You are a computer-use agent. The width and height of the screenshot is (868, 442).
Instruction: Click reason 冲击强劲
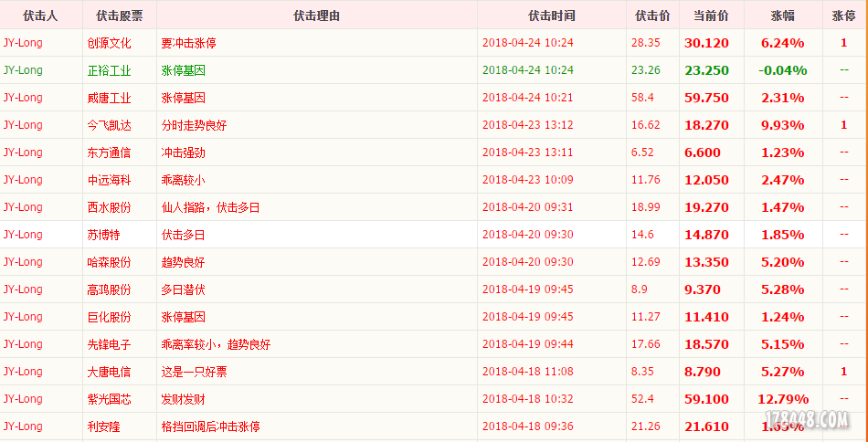point(183,153)
